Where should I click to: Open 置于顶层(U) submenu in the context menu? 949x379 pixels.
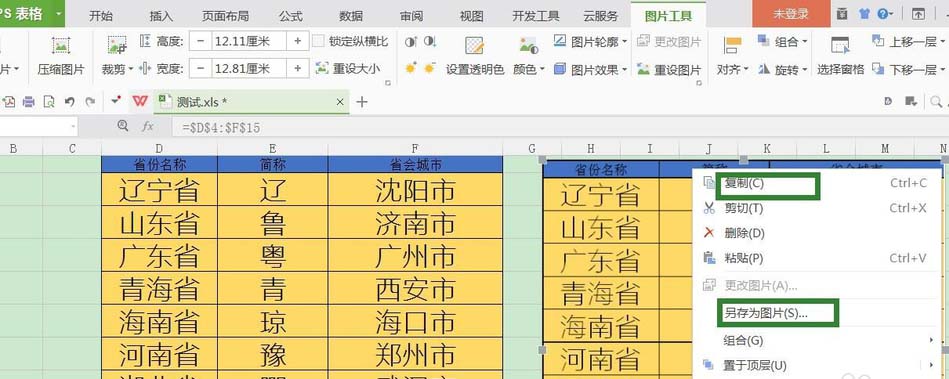(x=817, y=365)
